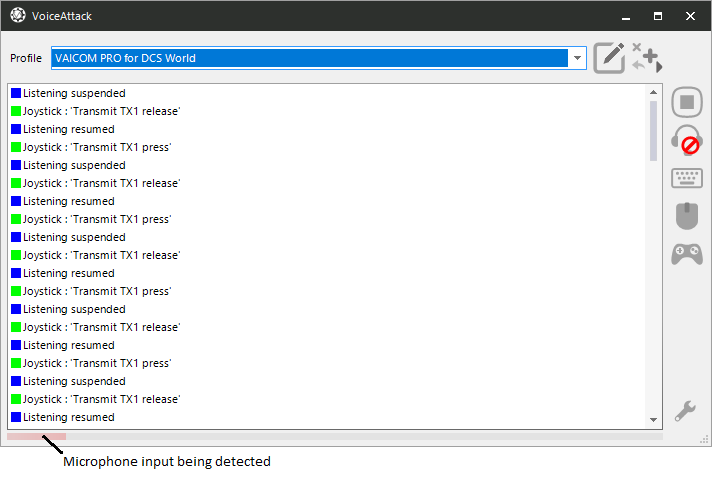This screenshot has height=477, width=718.
Task: Click the stop commands square button
Action: (x=687, y=102)
